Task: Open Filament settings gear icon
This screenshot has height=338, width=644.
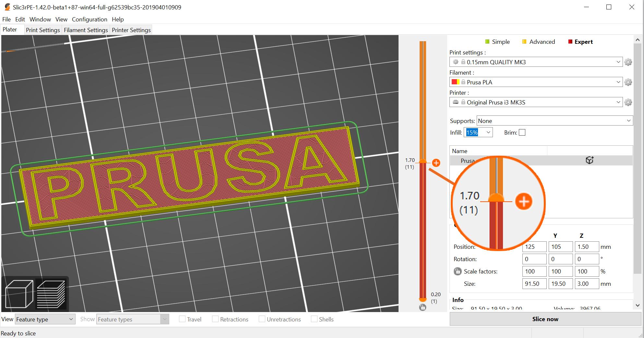Action: coord(628,82)
